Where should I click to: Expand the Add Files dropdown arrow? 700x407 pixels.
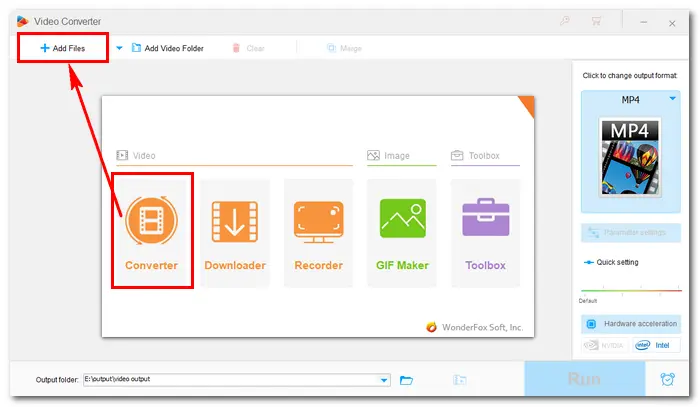tap(119, 48)
